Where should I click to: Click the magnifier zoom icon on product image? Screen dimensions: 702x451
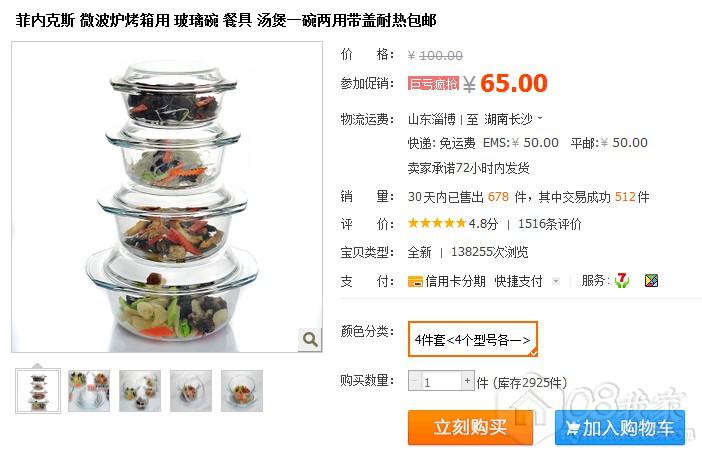pyautogui.click(x=310, y=339)
